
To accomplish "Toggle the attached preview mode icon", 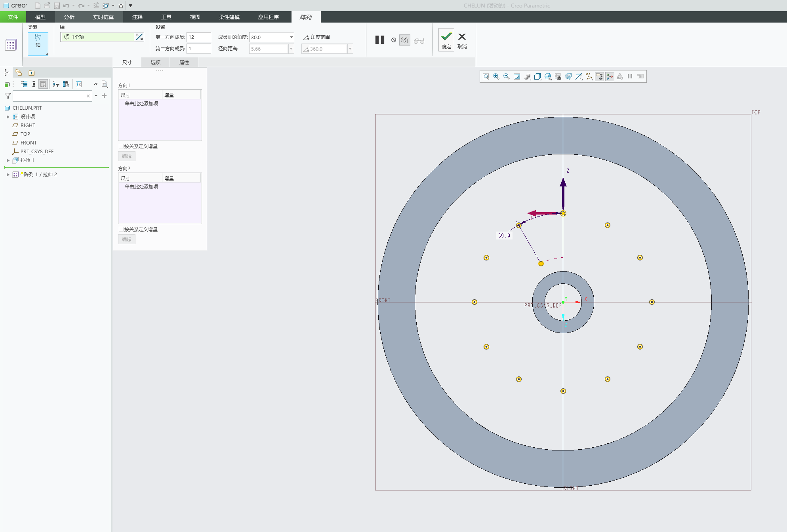I will pyautogui.click(x=405, y=40).
